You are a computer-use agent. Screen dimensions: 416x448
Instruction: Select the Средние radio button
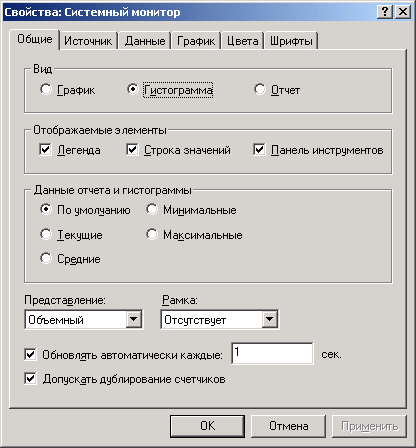[46, 258]
